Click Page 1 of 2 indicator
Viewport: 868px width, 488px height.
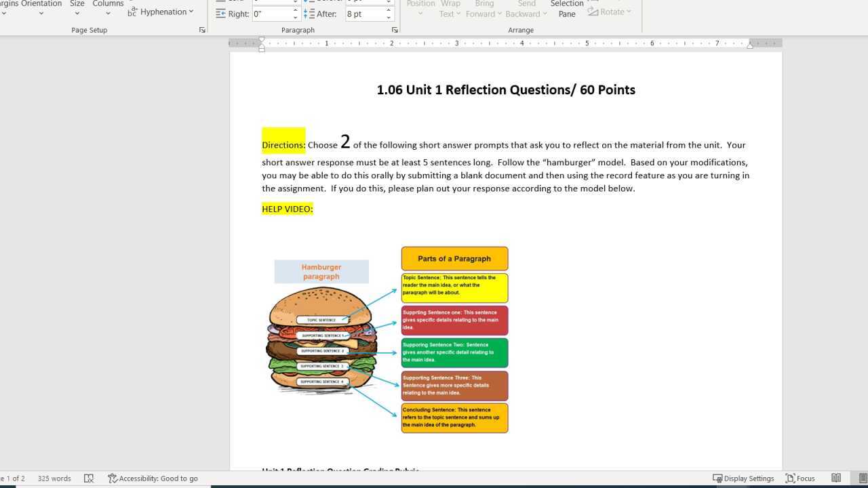[x=14, y=478]
